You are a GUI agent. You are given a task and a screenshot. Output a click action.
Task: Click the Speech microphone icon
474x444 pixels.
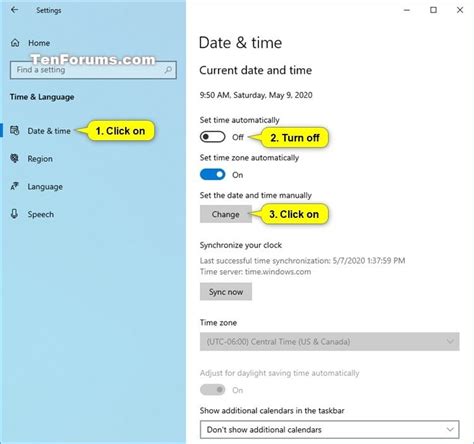pyautogui.click(x=14, y=214)
